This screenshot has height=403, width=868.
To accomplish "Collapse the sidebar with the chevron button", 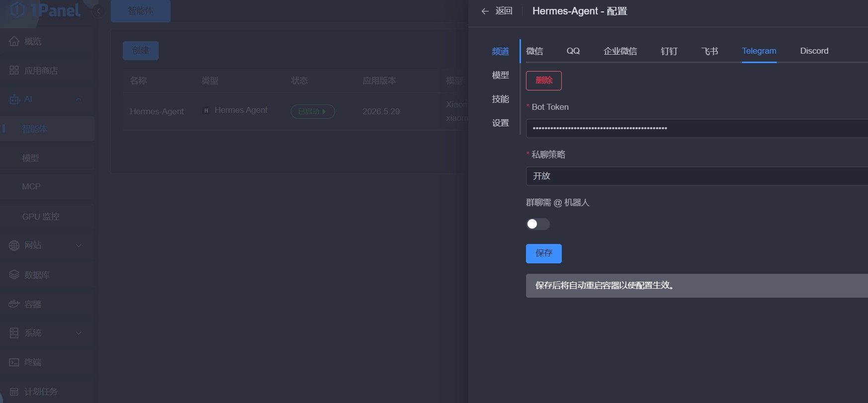I will coord(98,11).
